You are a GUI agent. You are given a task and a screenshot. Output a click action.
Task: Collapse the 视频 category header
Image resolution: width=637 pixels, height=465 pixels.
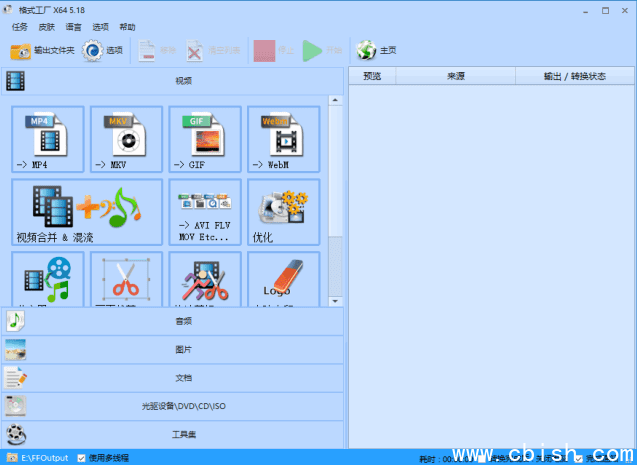(x=173, y=81)
